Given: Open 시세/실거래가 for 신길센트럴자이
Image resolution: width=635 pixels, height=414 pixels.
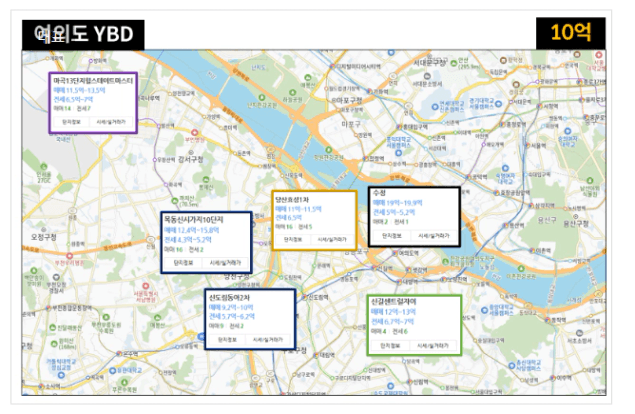Looking at the screenshot, I should (433, 346).
